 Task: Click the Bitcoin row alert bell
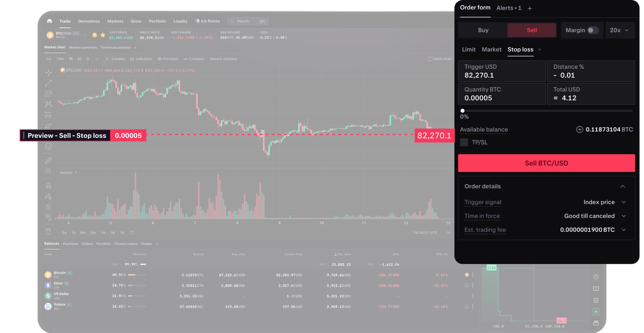[x=467, y=275]
